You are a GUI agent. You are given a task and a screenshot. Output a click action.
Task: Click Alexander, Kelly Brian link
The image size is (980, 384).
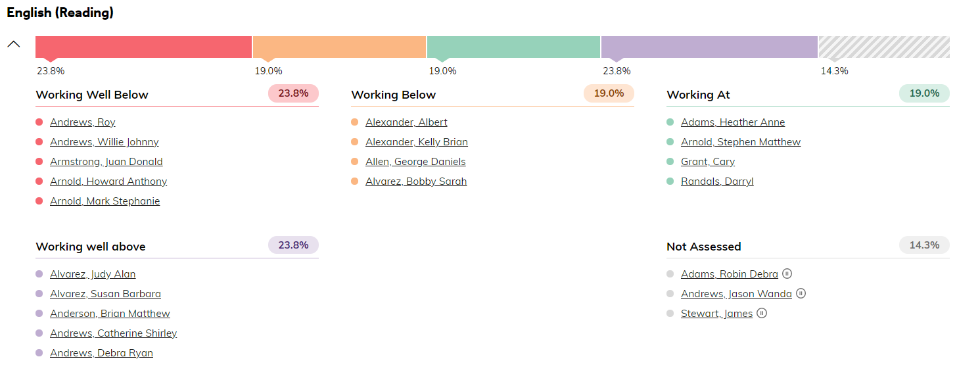click(x=417, y=142)
